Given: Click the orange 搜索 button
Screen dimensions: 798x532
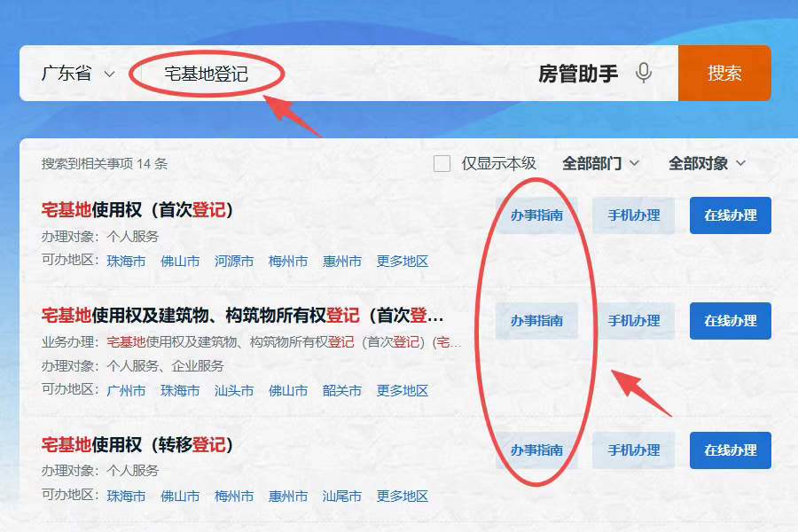Looking at the screenshot, I should (724, 73).
